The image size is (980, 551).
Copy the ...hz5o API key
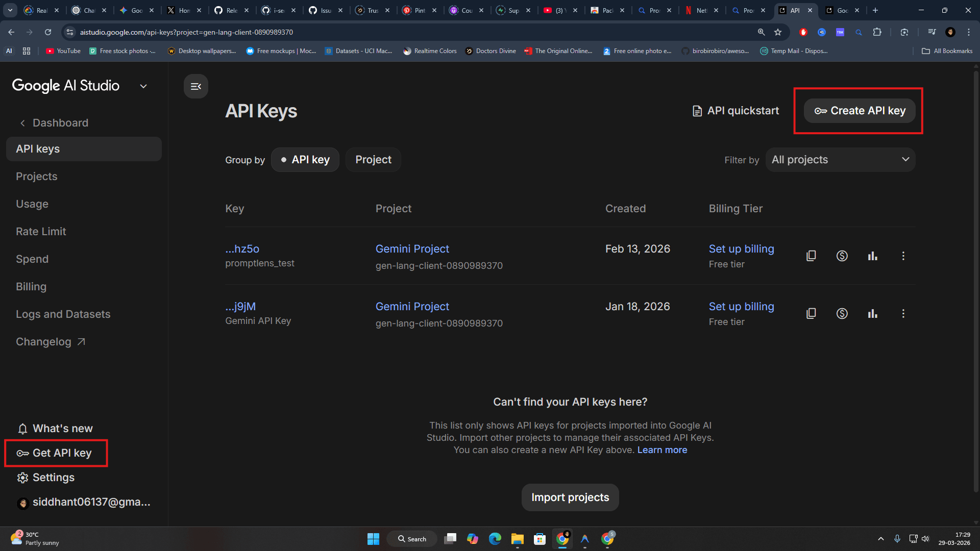pyautogui.click(x=812, y=256)
